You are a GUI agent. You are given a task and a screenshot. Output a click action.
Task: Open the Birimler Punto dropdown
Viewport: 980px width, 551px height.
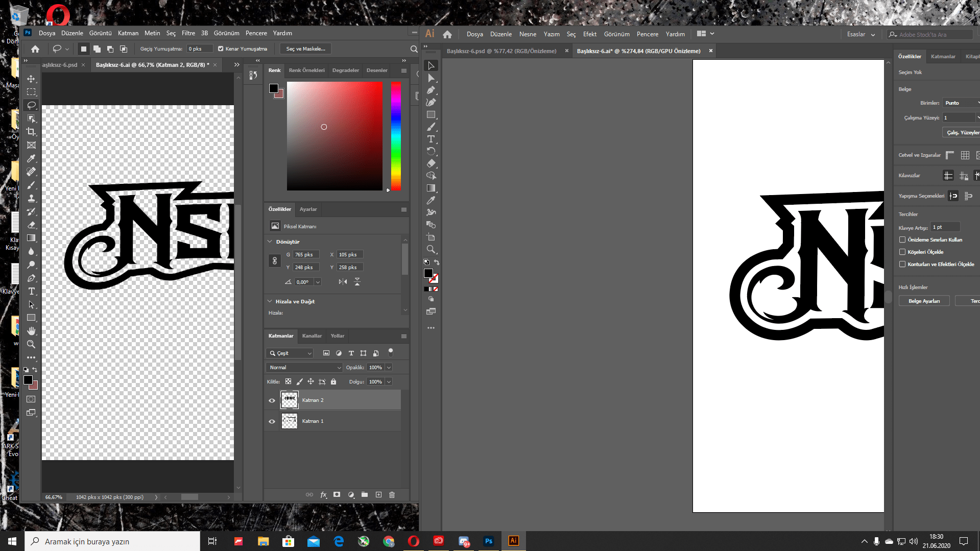pyautogui.click(x=961, y=103)
